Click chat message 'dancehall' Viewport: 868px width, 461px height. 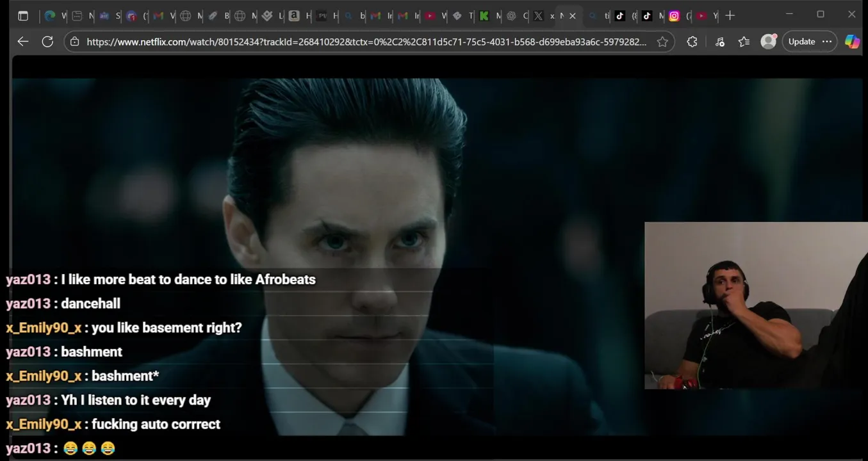click(90, 303)
